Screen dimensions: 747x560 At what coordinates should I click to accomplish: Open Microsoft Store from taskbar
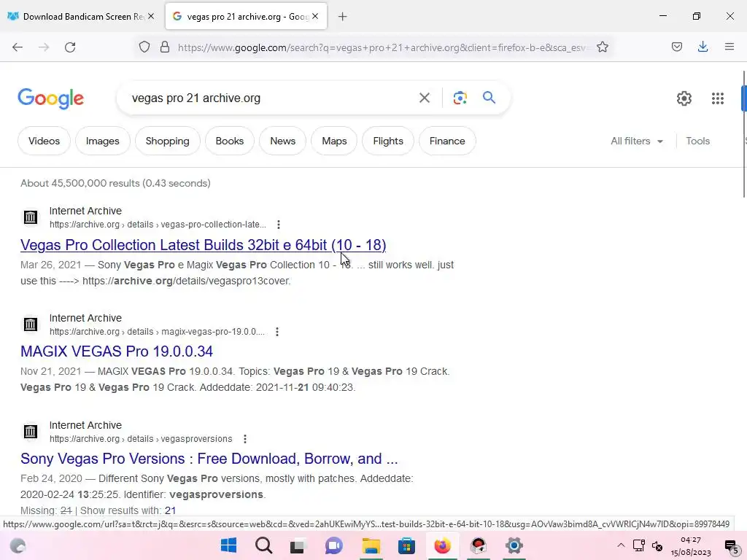tap(406, 545)
